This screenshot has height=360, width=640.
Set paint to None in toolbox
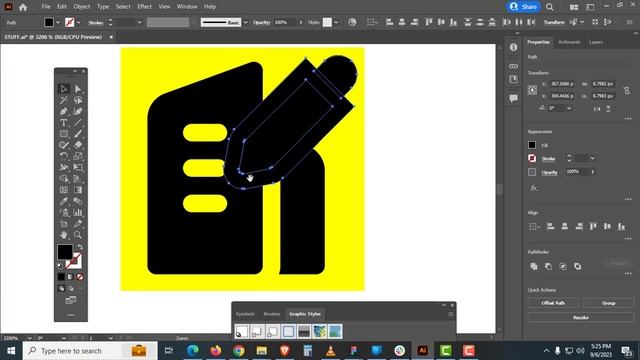(x=80, y=277)
